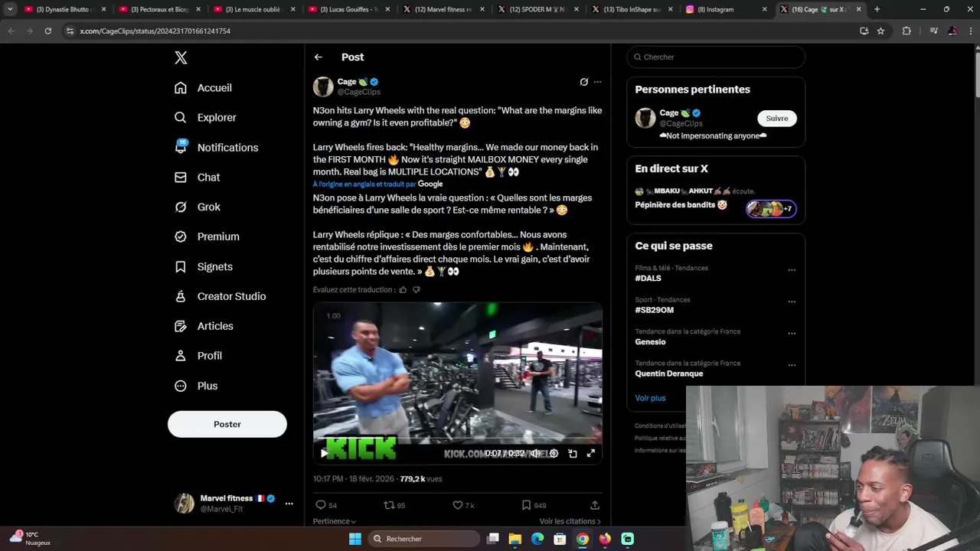The width and height of the screenshot is (980, 551).
Task: Open Chrome from the taskbar
Action: tap(583, 539)
